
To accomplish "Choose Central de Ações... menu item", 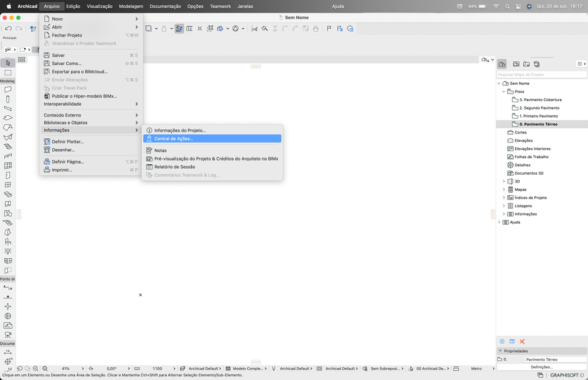I will 212,139.
